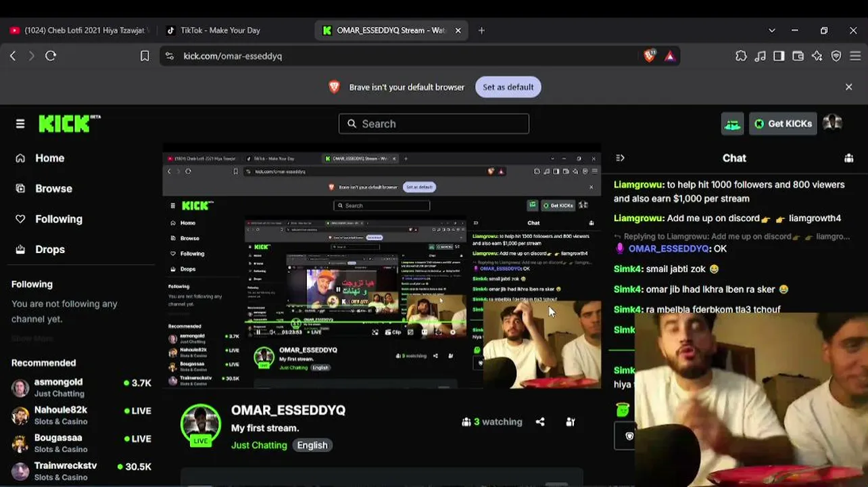Screen dimensions: 868x487
Task: Open the chat users icon beside Chat title
Action: point(848,158)
